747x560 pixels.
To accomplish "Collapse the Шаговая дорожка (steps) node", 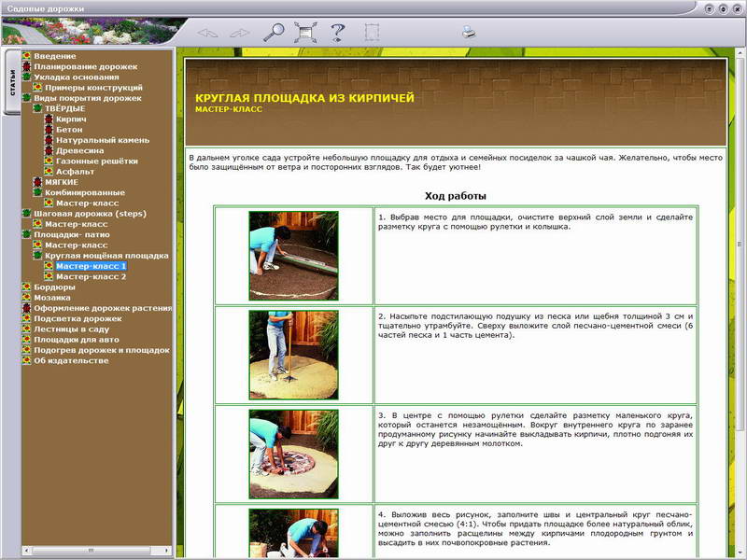I will point(26,214).
